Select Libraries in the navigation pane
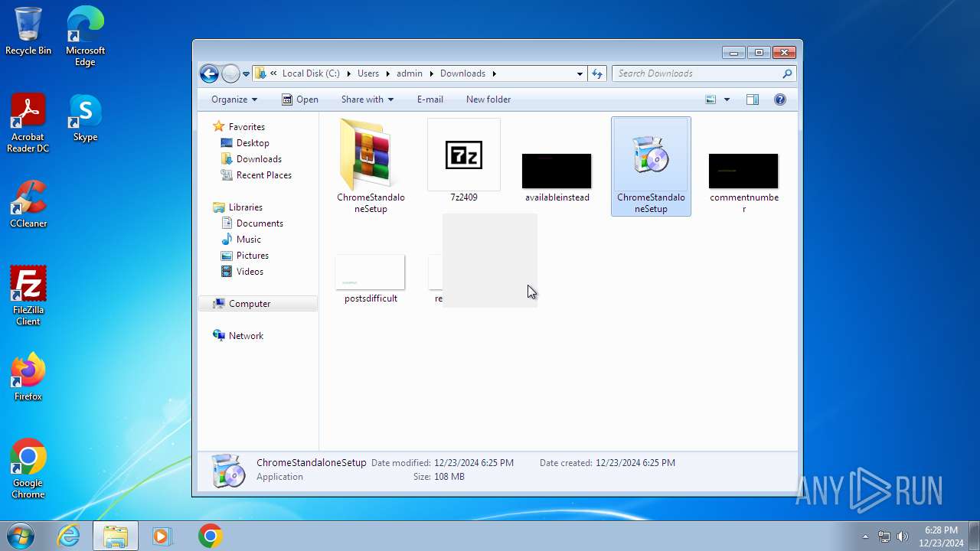 [x=245, y=207]
